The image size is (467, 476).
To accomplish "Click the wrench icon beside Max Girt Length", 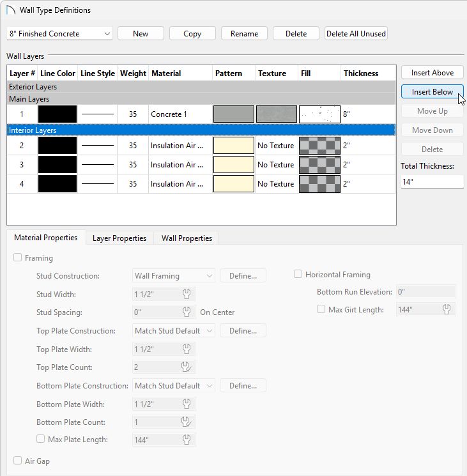I will 447,309.
